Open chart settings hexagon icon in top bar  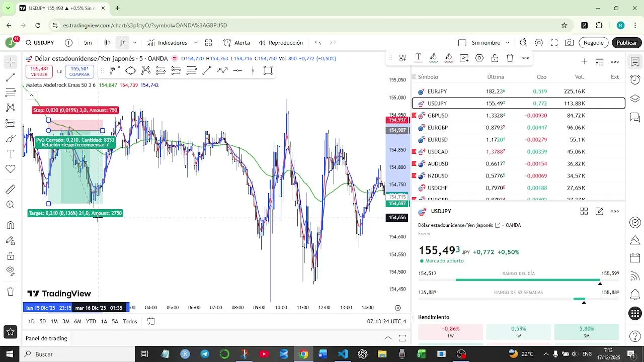539,43
